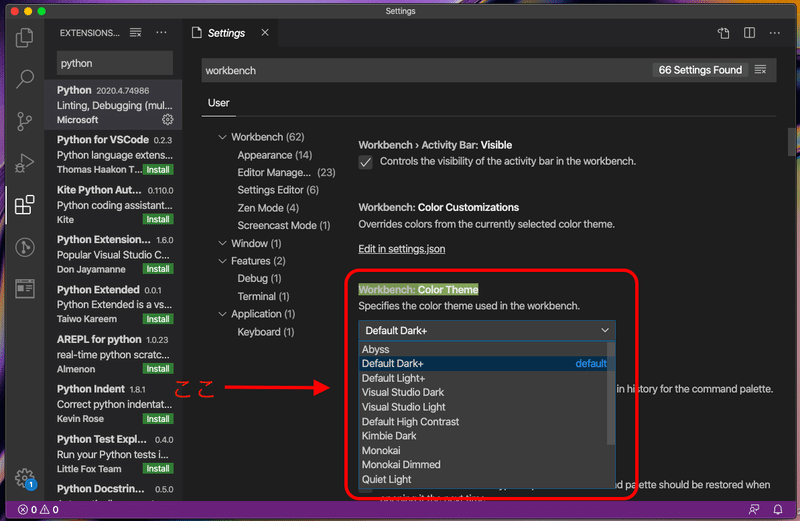This screenshot has width=800, height=521.
Task: Click the extensions search box with python
Action: click(114, 63)
